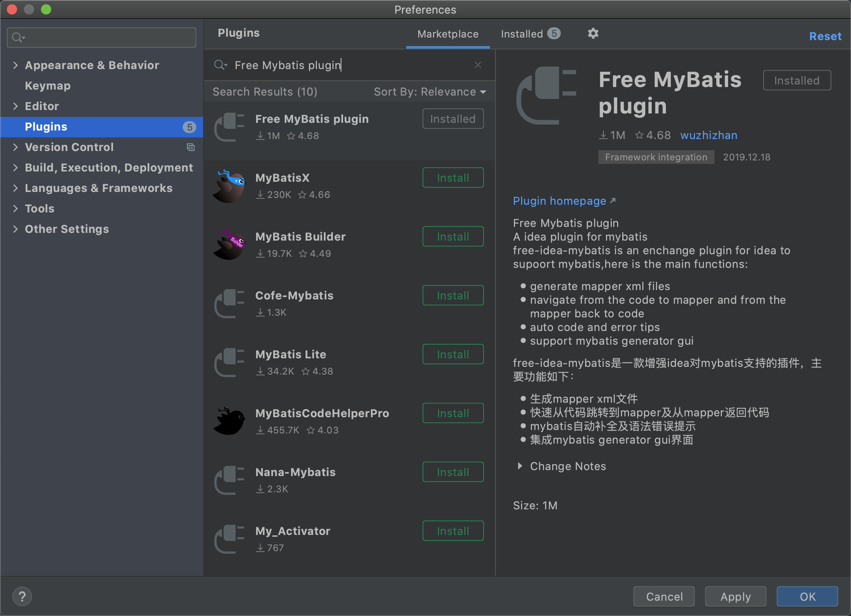Click the Installed tab count badge
The image size is (851, 616).
[x=554, y=33]
